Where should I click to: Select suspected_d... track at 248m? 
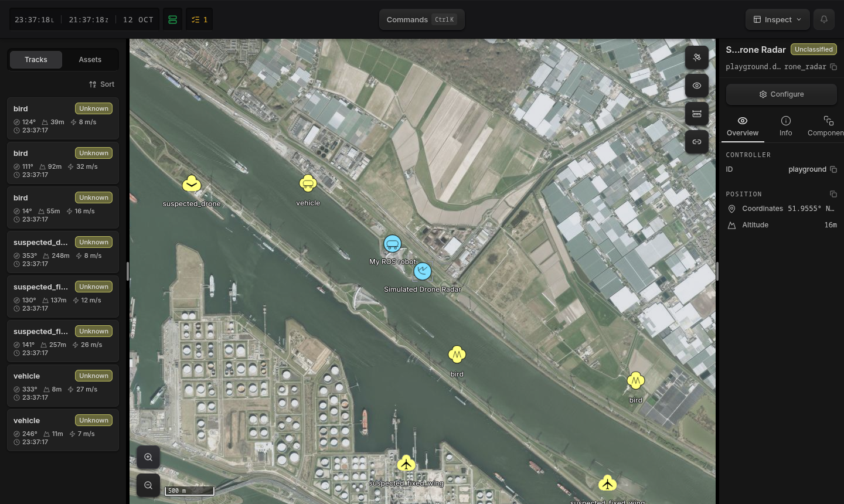pos(63,252)
